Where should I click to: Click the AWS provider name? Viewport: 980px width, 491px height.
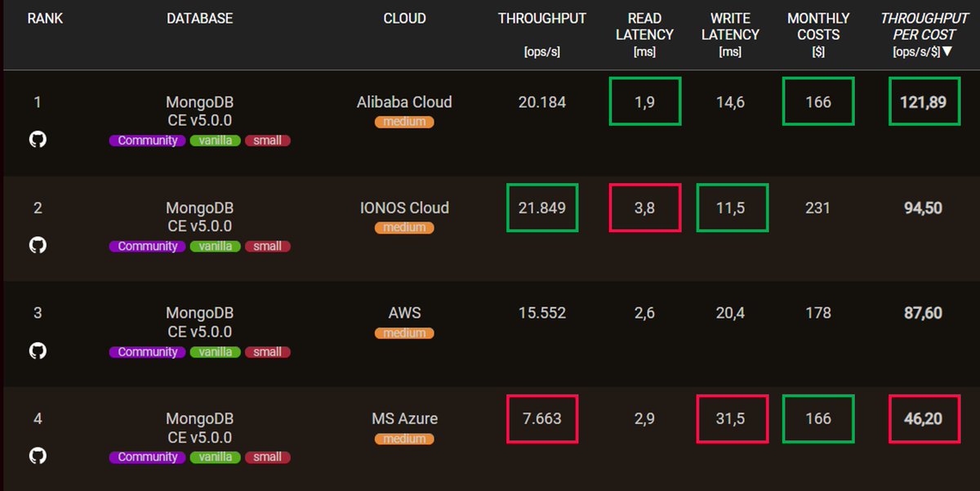(x=405, y=313)
